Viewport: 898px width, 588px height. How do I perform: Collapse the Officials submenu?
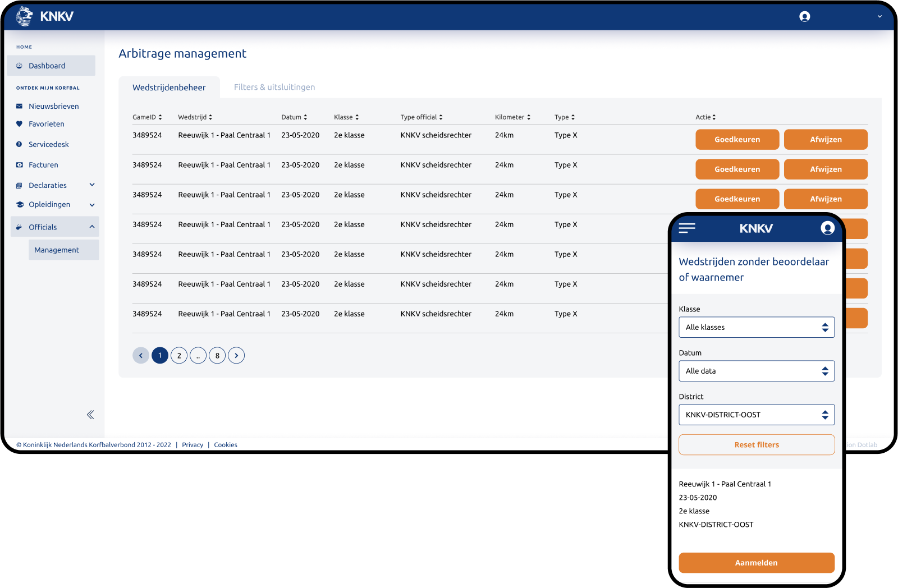pos(92,227)
